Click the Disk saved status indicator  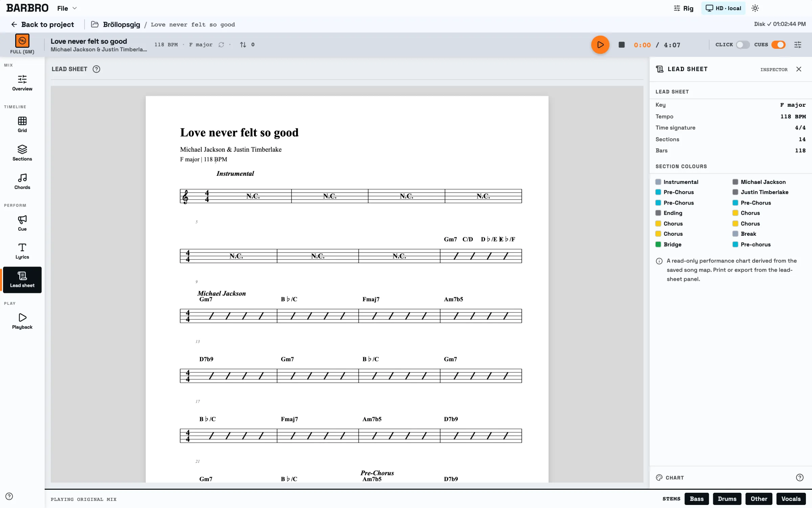780,24
